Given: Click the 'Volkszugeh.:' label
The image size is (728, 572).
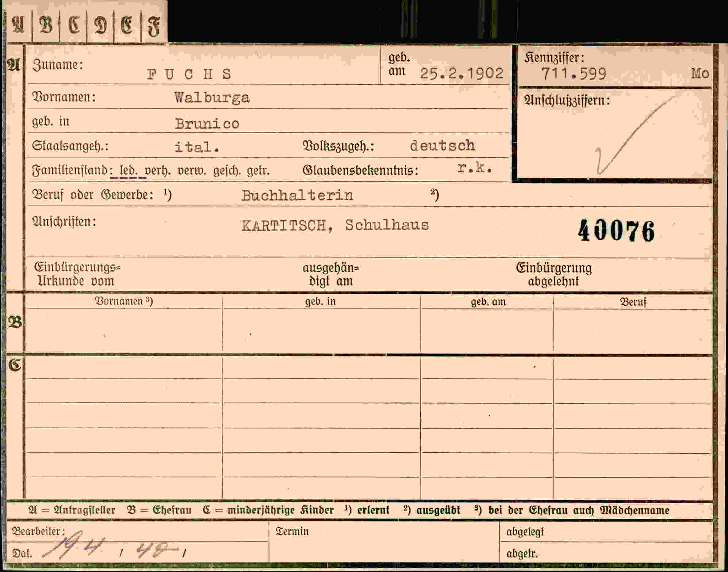Looking at the screenshot, I should pos(338,146).
